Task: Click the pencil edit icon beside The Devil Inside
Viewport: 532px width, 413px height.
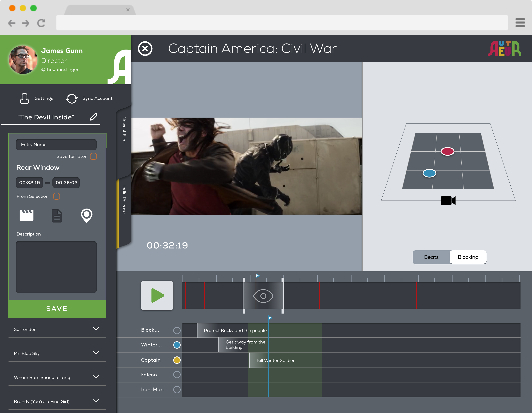Action: point(94,117)
